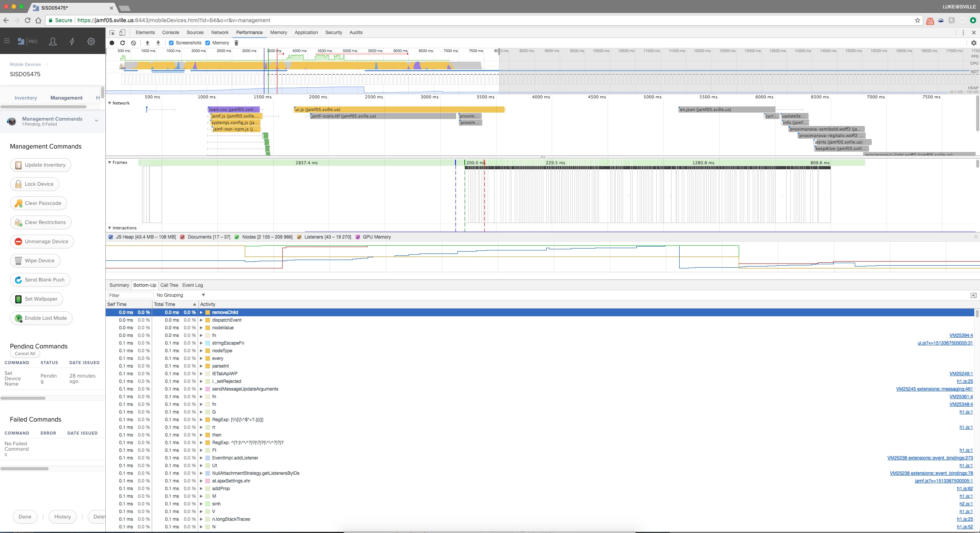The width and height of the screenshot is (980, 533).
Task: Select the Inventory tab
Action: (26, 98)
